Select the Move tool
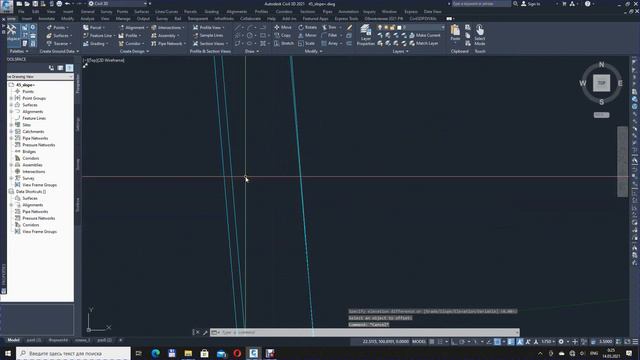 point(283,27)
